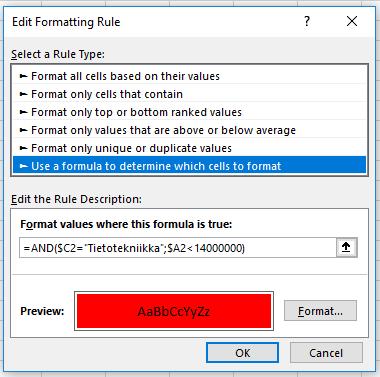The width and height of the screenshot is (380, 377).
Task: Choose 'Format only unique or duplicate values' rule
Action: (189, 148)
